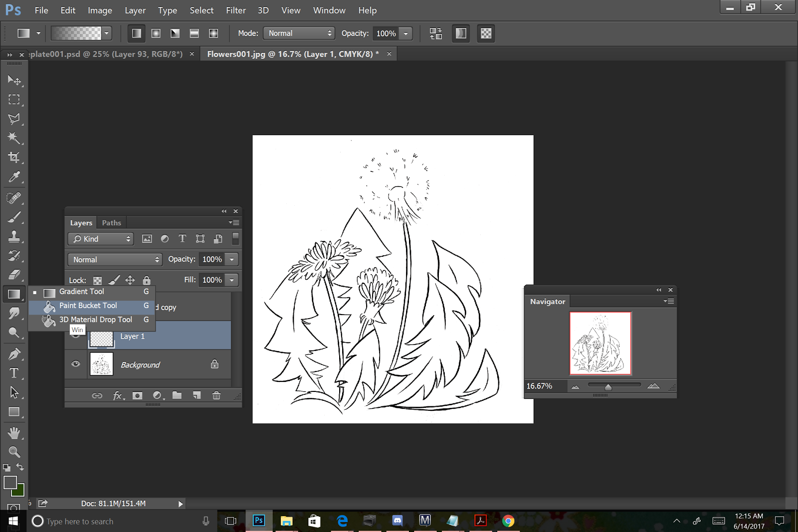Open the Mode dropdown in options bar
This screenshot has width=798, height=532.
(x=299, y=33)
